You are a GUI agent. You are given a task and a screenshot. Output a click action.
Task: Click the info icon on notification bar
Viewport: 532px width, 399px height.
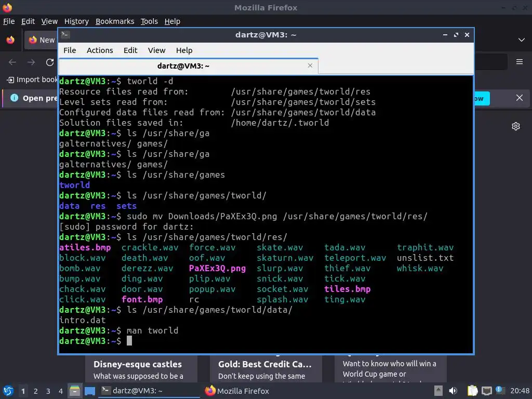click(x=14, y=98)
